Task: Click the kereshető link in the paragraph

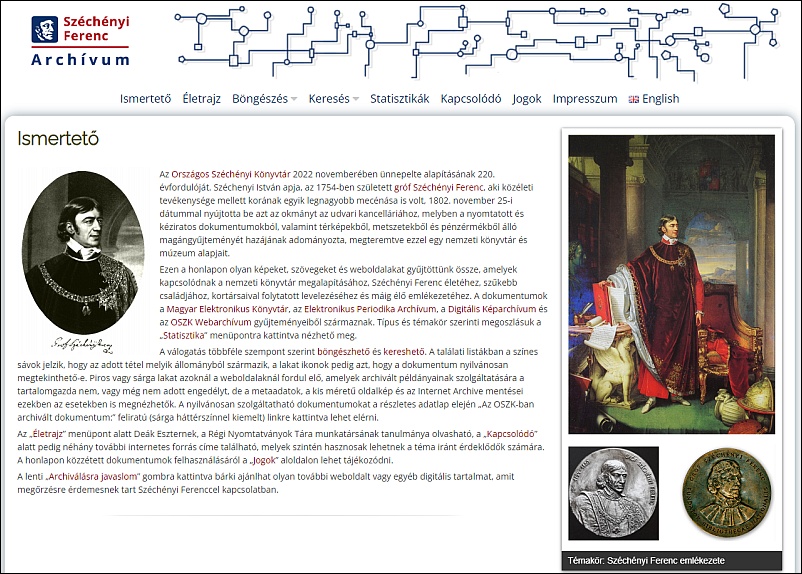Action: click(x=404, y=352)
